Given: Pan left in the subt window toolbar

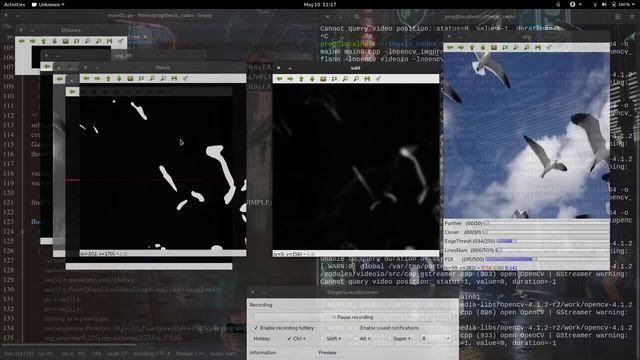Looking at the screenshot, I should point(279,78).
